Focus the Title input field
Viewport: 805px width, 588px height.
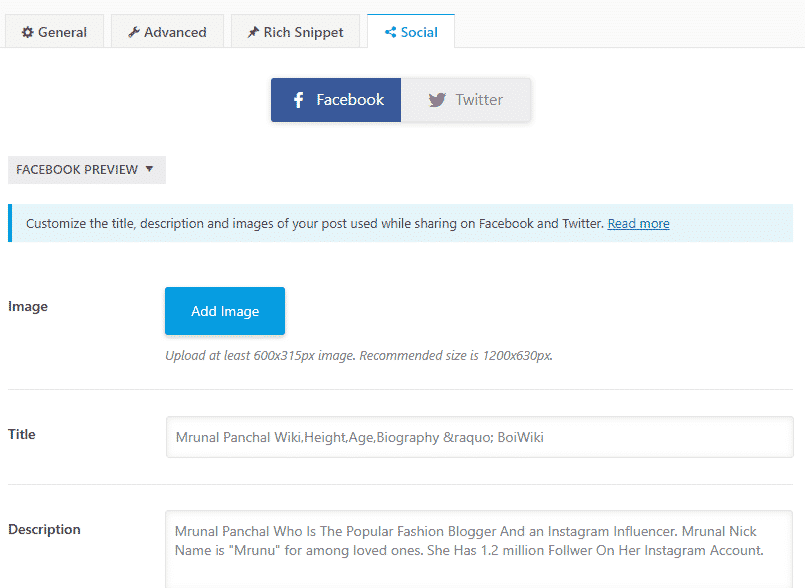click(480, 437)
